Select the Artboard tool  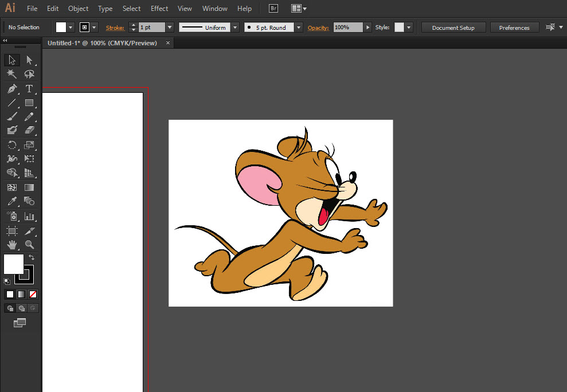12,231
